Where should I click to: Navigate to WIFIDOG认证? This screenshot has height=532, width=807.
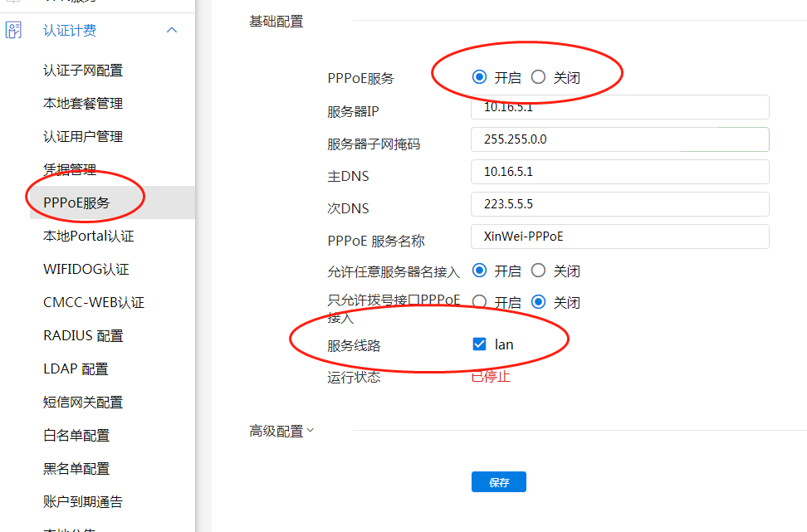(86, 270)
